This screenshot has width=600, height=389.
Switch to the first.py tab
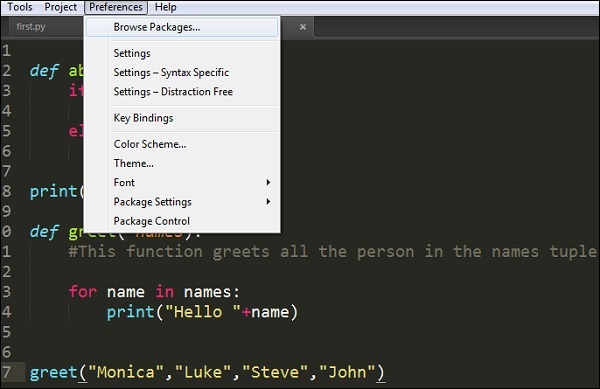pos(31,27)
